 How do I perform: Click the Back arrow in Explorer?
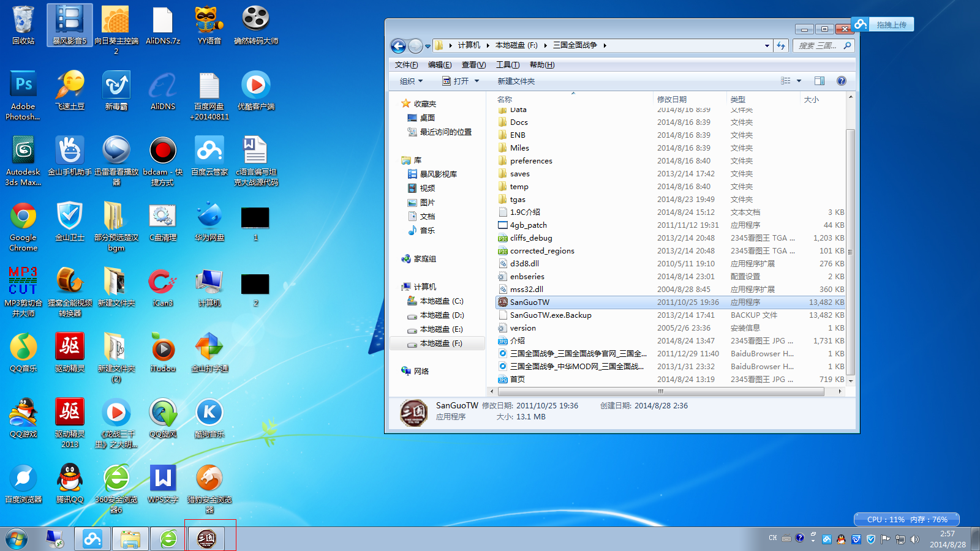[x=398, y=46]
